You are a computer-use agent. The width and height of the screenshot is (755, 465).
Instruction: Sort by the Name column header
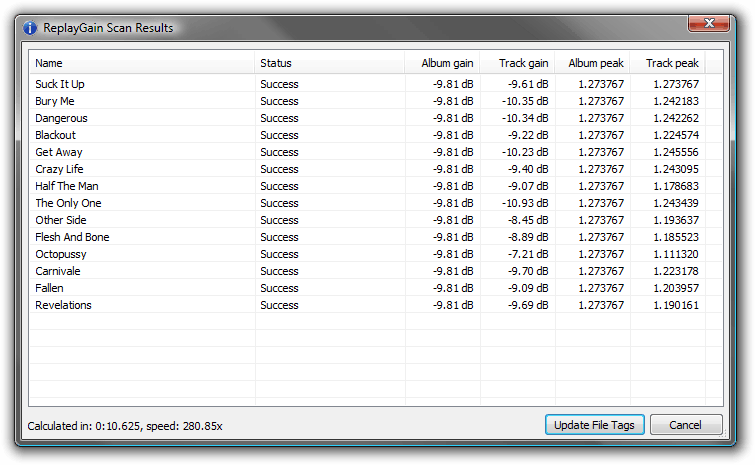(142, 63)
